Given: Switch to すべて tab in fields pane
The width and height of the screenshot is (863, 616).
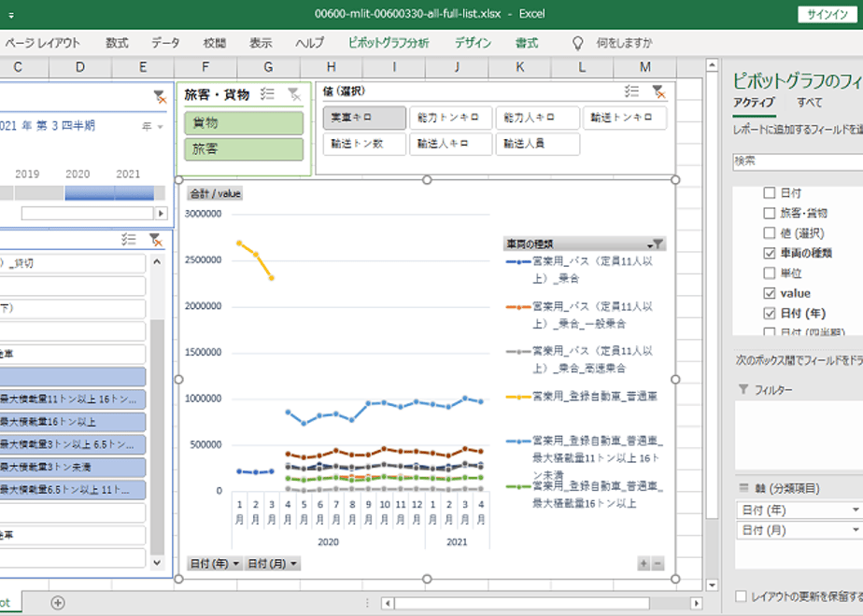Looking at the screenshot, I should [809, 103].
